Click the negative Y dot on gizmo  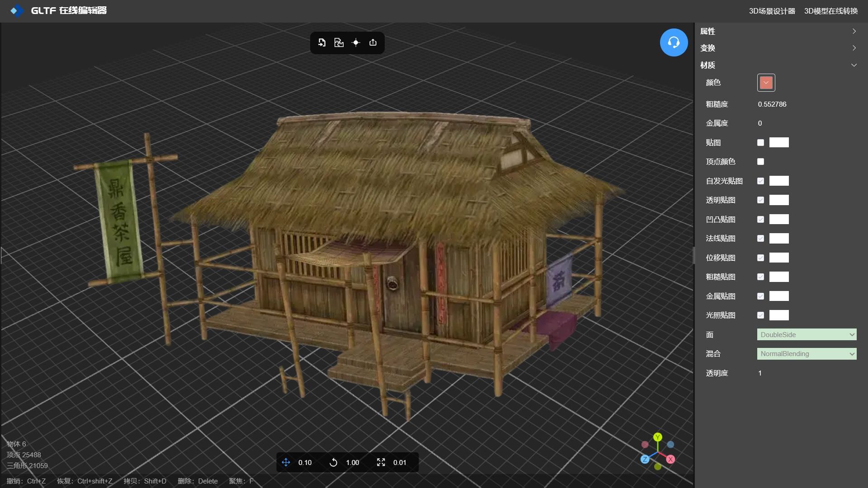[x=658, y=466]
